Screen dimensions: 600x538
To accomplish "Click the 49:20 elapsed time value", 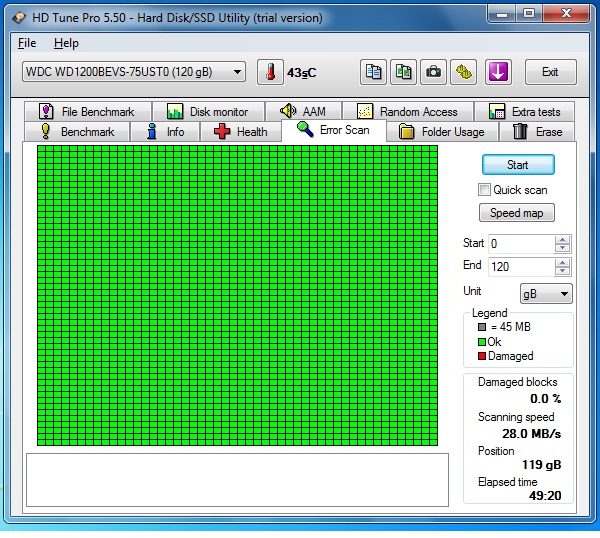I will 545,496.
